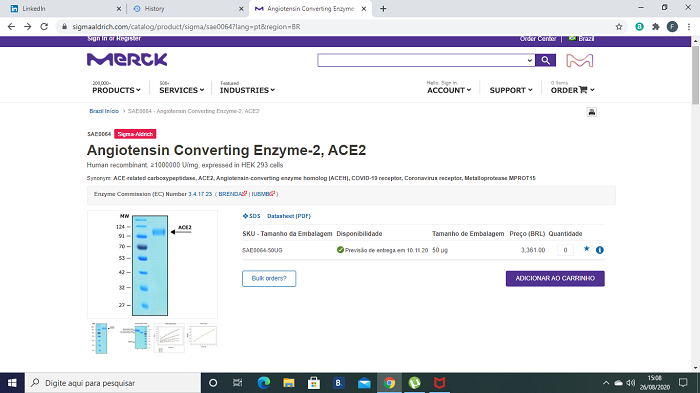The image size is (700, 393).
Task: Click the purple search magnifier button
Action: [x=546, y=60]
